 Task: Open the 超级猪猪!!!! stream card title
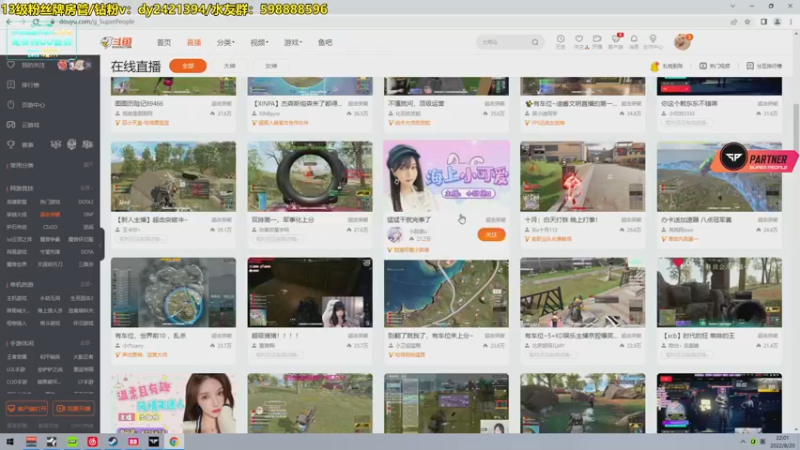(x=276, y=336)
